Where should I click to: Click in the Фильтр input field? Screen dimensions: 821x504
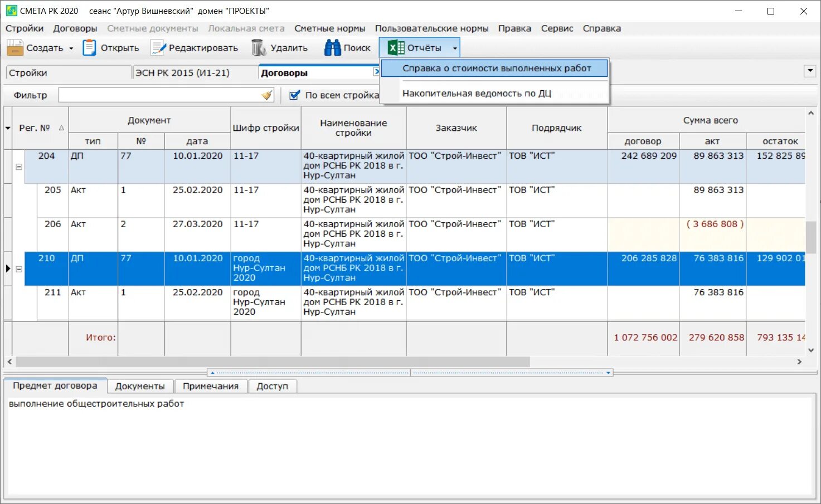(159, 95)
